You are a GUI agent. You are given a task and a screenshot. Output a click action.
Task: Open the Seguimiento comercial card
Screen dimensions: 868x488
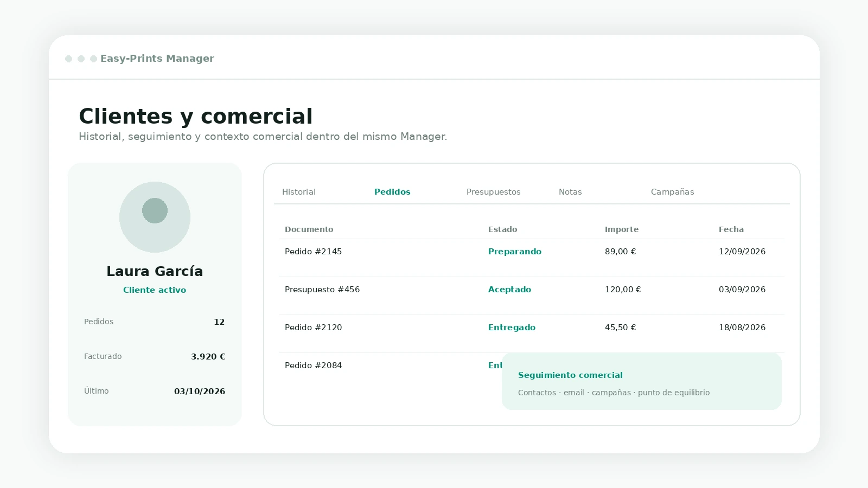(642, 381)
